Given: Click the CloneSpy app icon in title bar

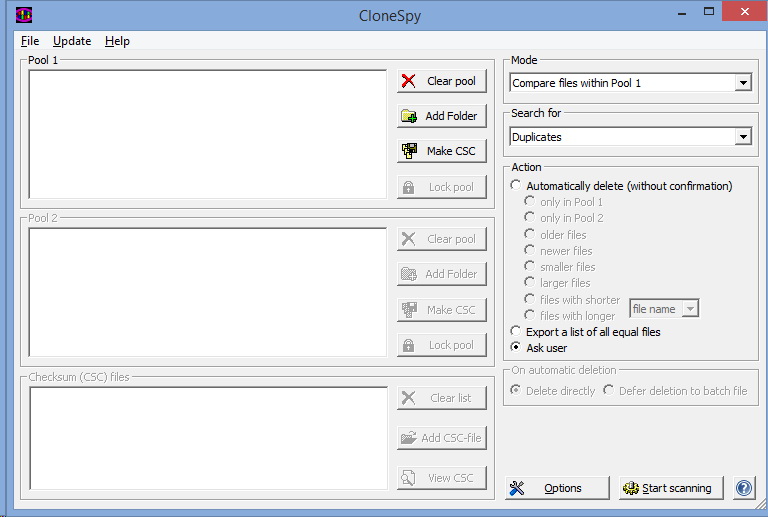Looking at the screenshot, I should [24, 15].
